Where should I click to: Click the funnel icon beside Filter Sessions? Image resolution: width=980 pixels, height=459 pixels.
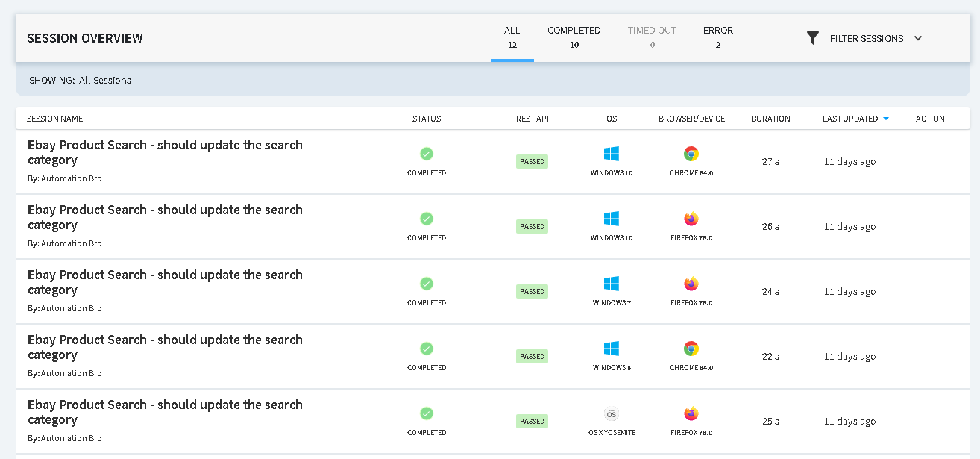813,38
